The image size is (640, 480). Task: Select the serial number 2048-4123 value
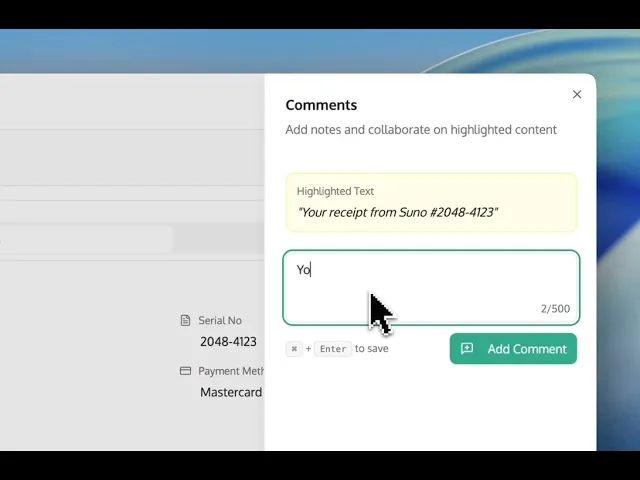[x=228, y=341]
